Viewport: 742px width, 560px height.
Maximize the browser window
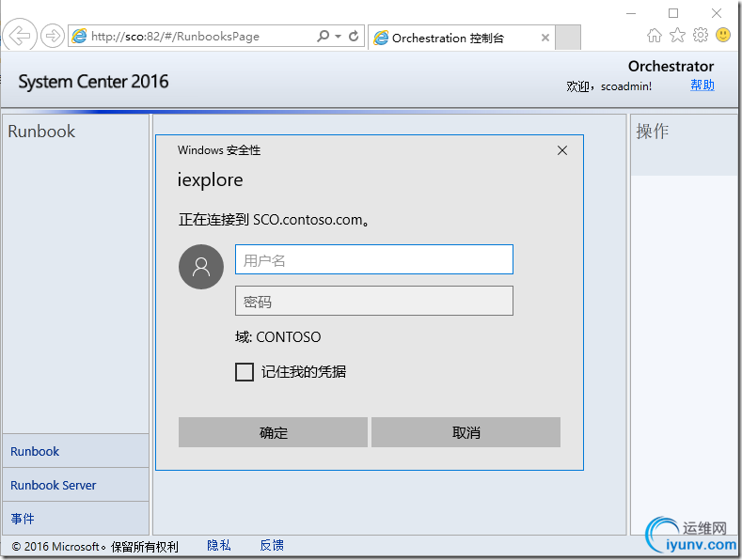point(673,13)
